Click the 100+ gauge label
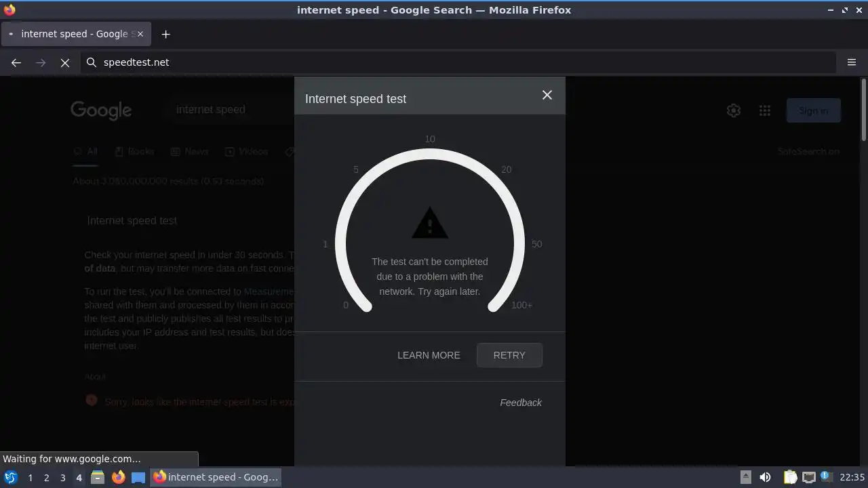The height and width of the screenshot is (488, 868). click(521, 305)
